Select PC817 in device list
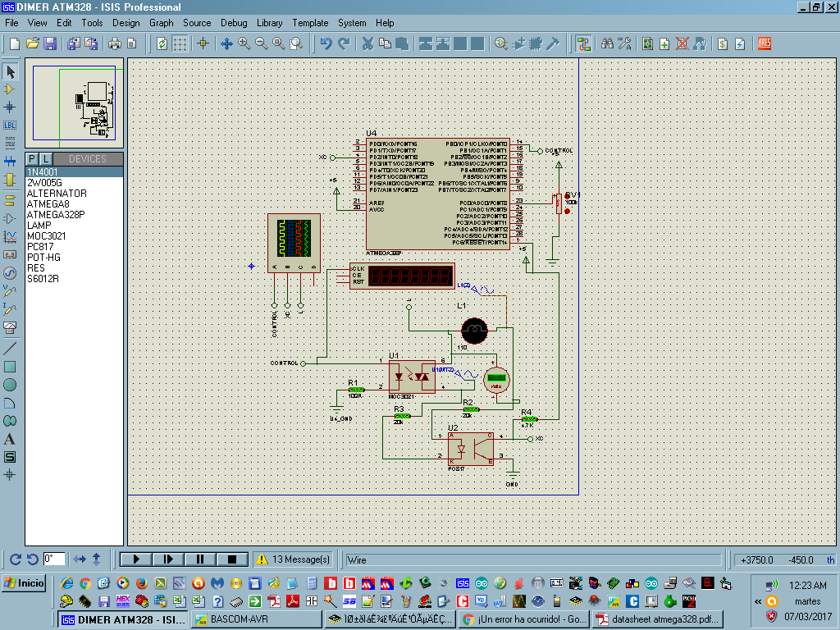 (75, 246)
